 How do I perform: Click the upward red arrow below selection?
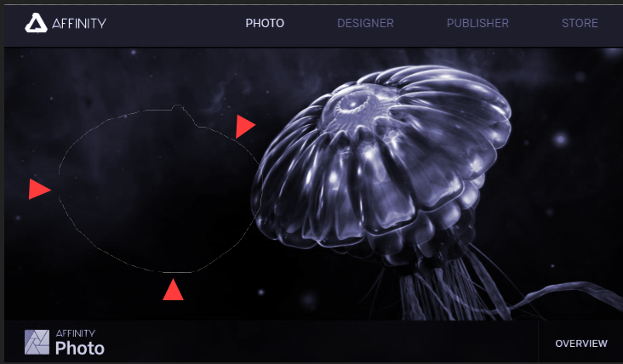coord(173,289)
